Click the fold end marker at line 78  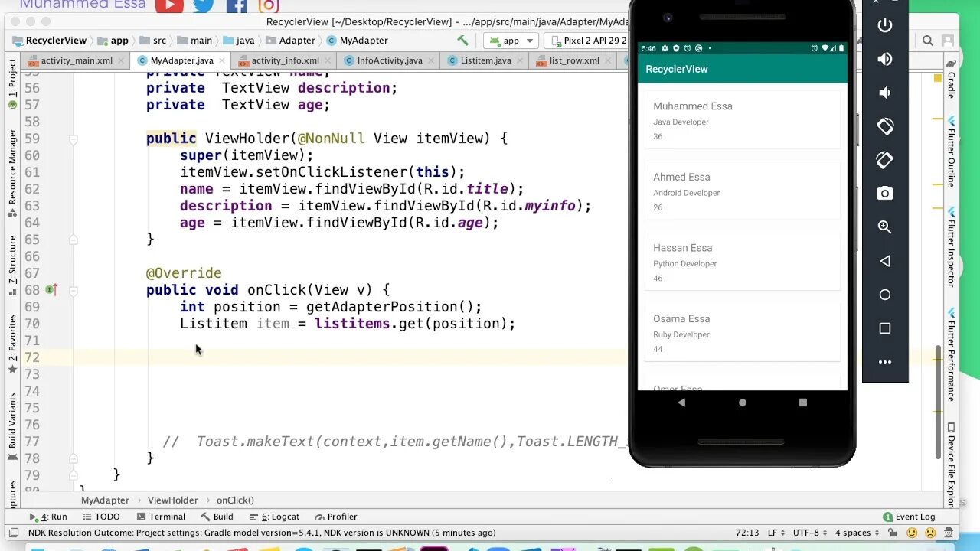[x=73, y=458]
